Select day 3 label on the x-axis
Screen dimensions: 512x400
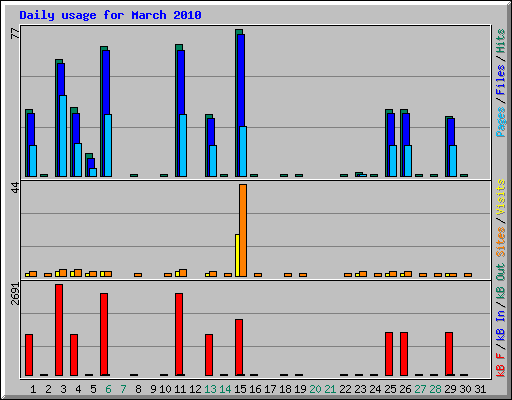click(x=63, y=389)
